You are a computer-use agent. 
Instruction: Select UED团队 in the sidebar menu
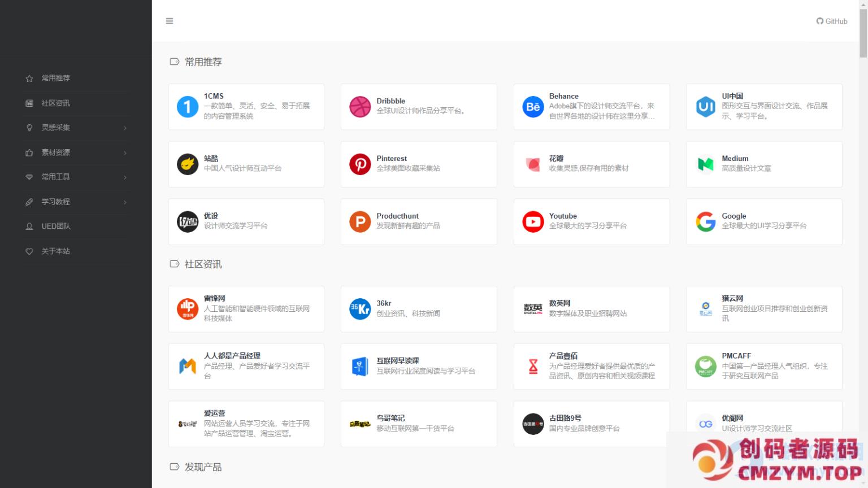(55, 226)
